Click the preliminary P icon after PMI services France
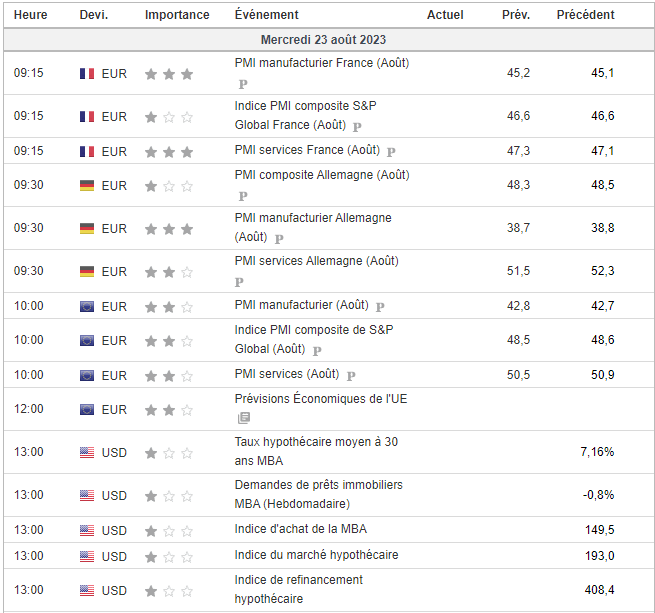This screenshot has height=613, width=655. (391, 152)
